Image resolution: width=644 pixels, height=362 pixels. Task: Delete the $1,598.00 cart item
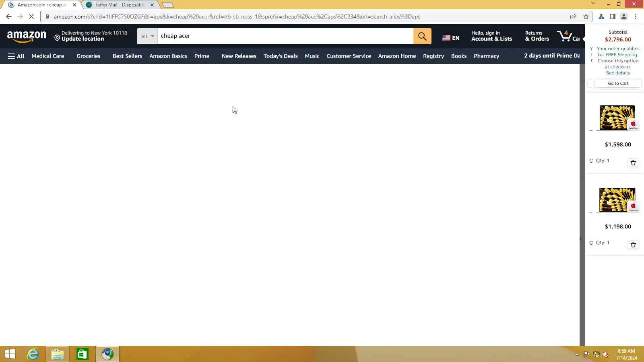coord(633,163)
